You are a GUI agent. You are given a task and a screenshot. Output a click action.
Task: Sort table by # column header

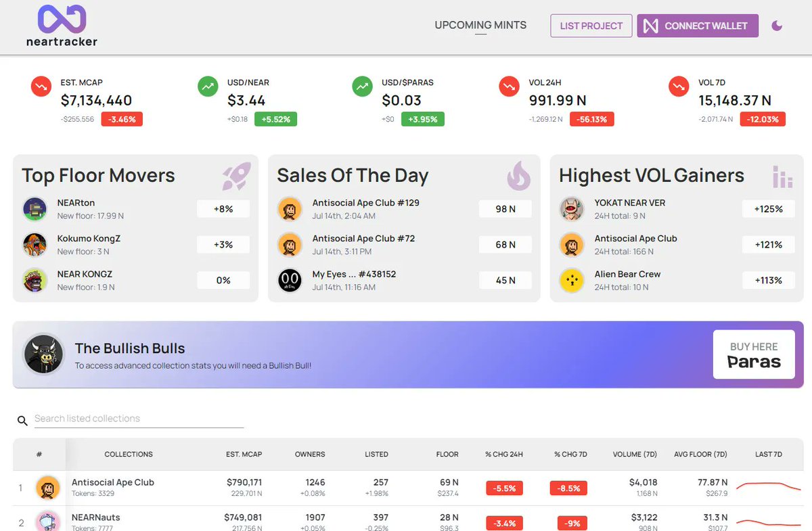click(39, 455)
